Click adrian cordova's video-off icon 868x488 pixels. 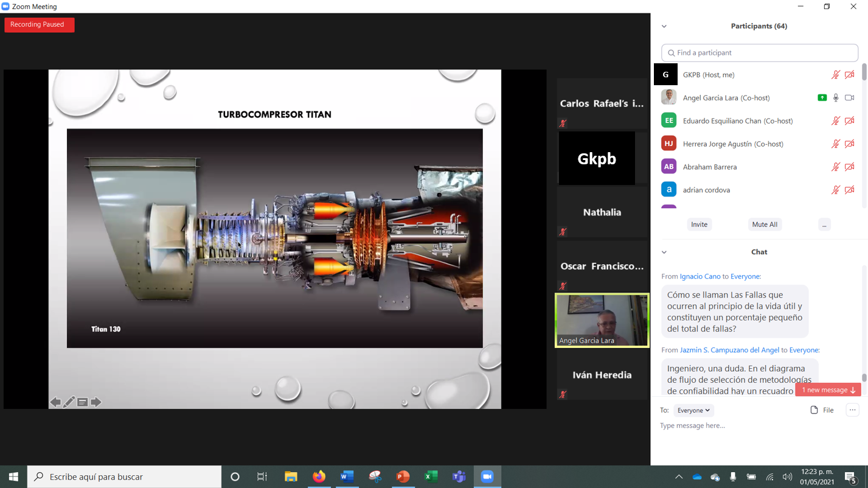click(850, 190)
